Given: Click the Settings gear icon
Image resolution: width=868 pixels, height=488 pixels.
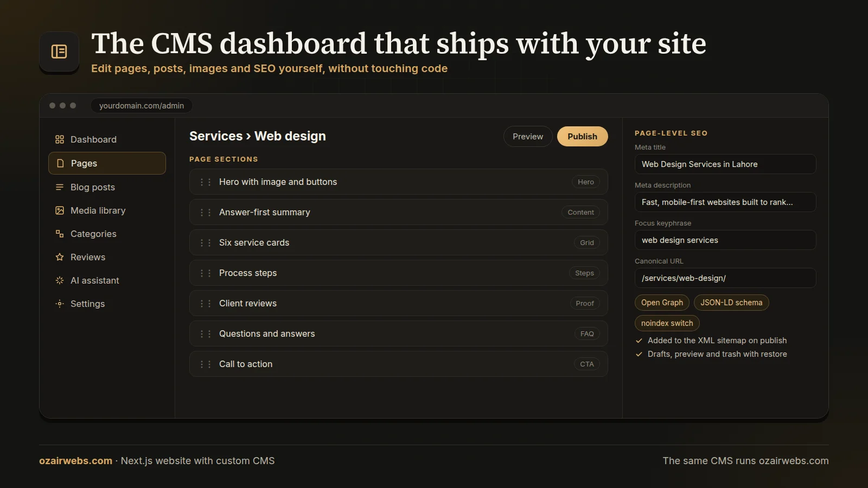Looking at the screenshot, I should (60, 304).
